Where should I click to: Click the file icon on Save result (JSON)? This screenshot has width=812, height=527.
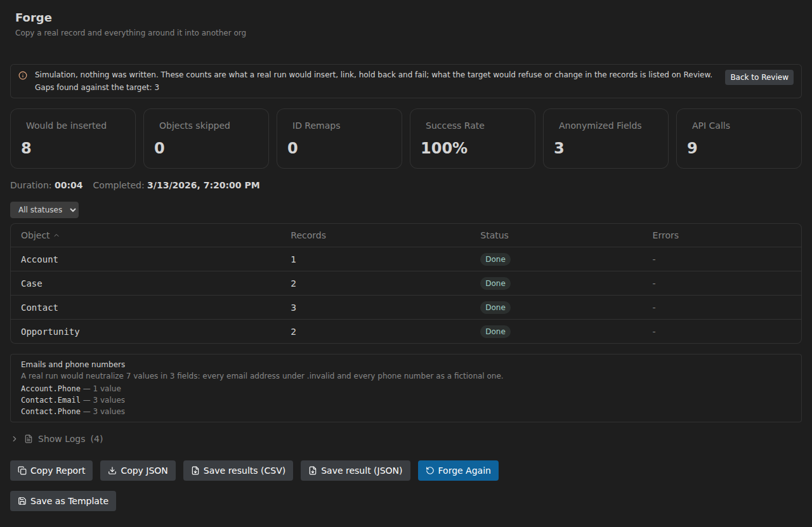pyautogui.click(x=313, y=471)
